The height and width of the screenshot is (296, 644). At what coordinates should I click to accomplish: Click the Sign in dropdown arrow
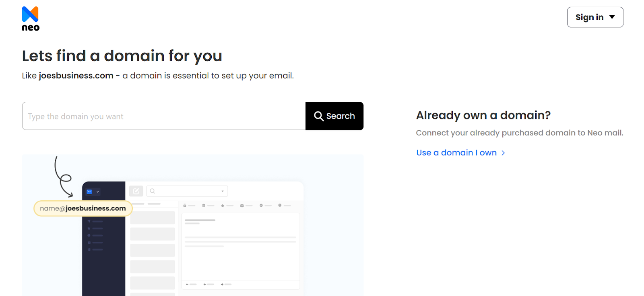click(612, 17)
